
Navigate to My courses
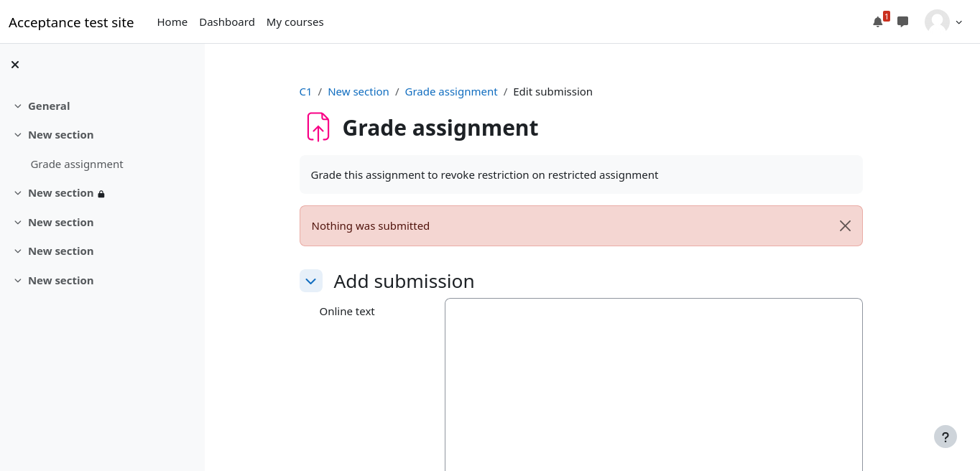pyautogui.click(x=295, y=22)
